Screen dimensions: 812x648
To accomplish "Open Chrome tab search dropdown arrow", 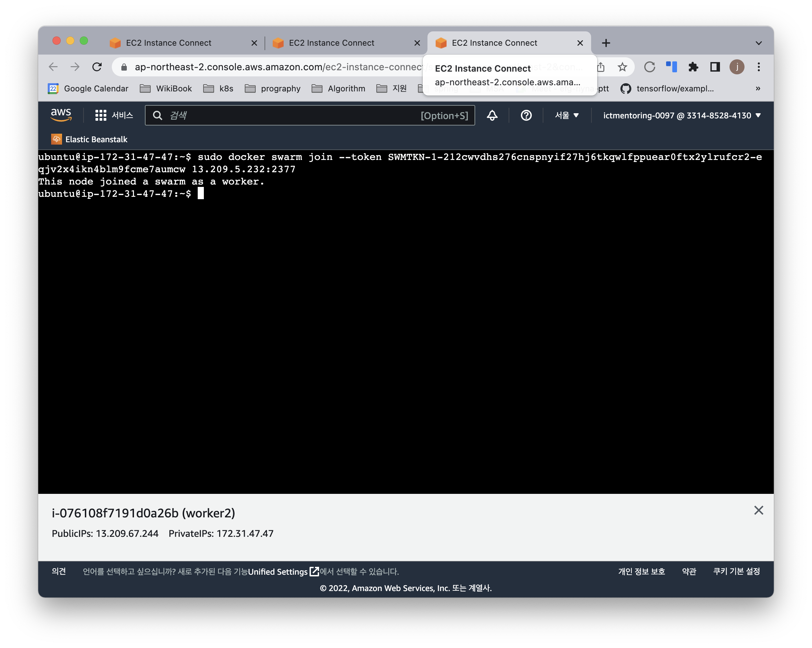I will click(758, 43).
